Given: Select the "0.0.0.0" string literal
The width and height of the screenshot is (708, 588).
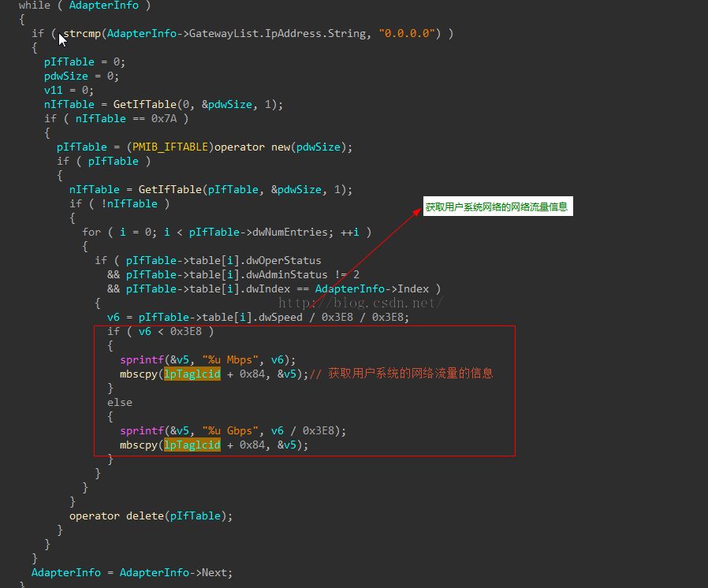Looking at the screenshot, I should click(406, 33).
